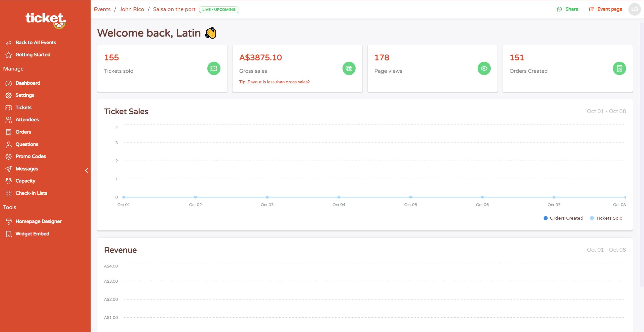Click the Back to All Events arrow icon
The width and height of the screenshot is (644, 332).
[x=9, y=43]
